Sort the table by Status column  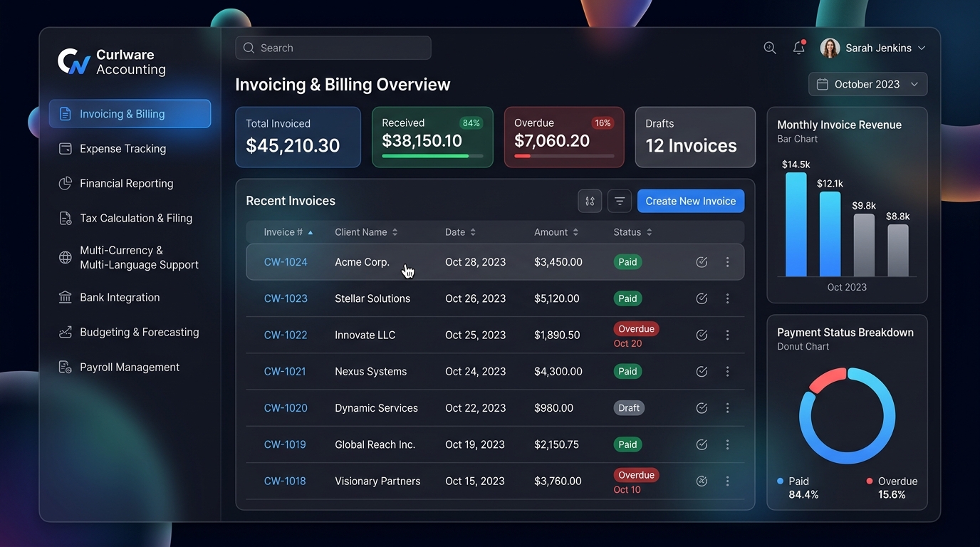point(632,232)
